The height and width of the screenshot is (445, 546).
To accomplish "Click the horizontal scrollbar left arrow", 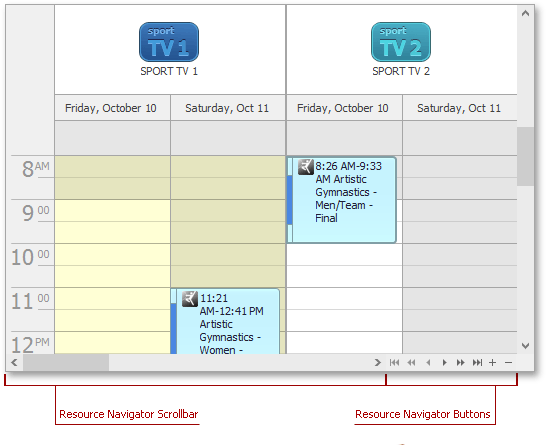I will (14, 362).
